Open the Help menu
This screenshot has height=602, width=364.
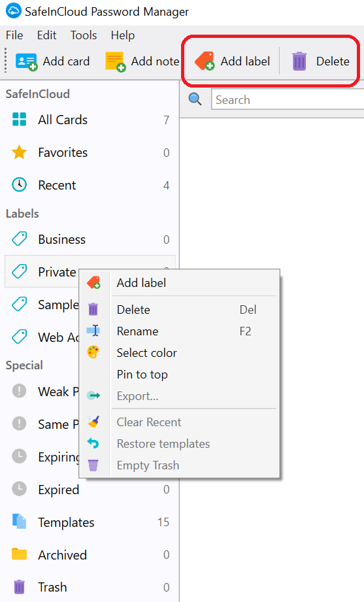123,35
